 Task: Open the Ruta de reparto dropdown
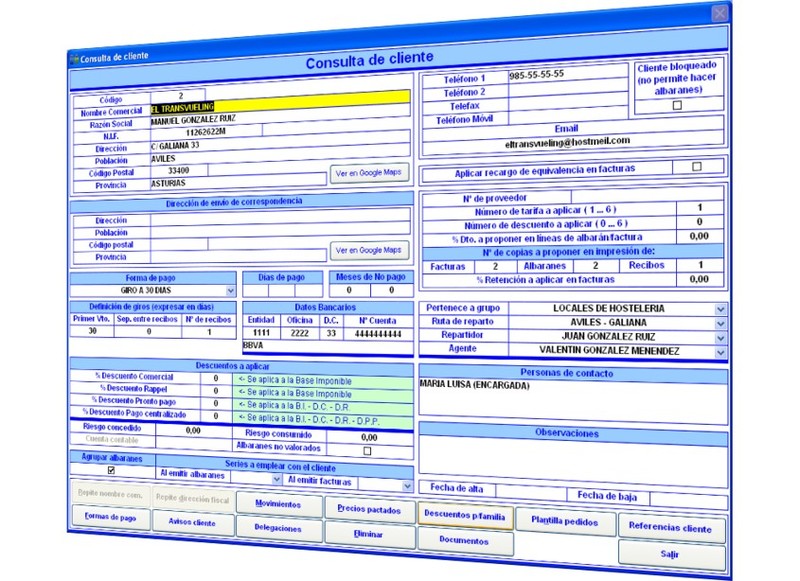(x=720, y=323)
